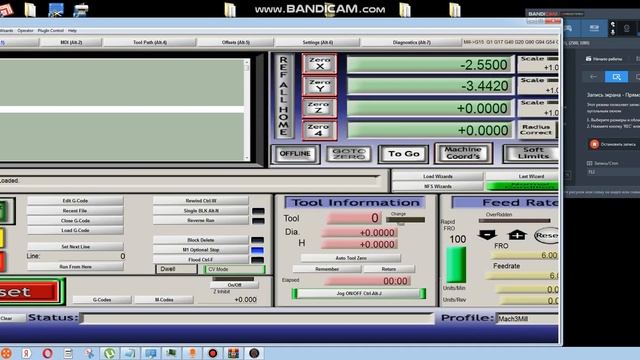Click Set Next Line button
Screen dimensions: 640x360
tap(75, 247)
